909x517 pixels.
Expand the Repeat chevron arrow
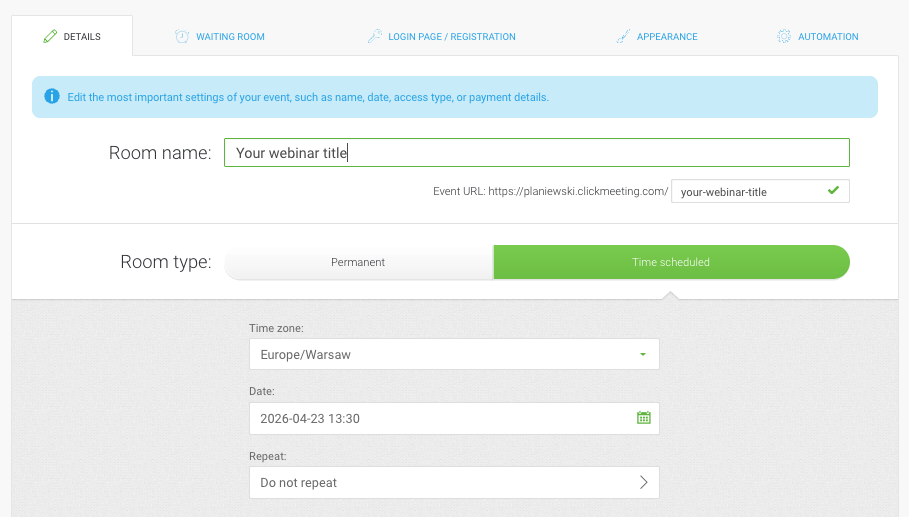pyautogui.click(x=643, y=482)
